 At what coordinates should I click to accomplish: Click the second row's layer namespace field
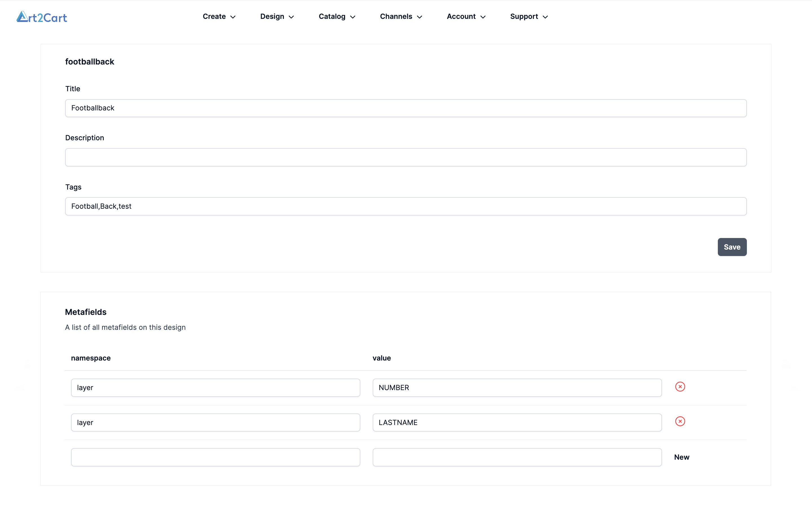pos(215,422)
